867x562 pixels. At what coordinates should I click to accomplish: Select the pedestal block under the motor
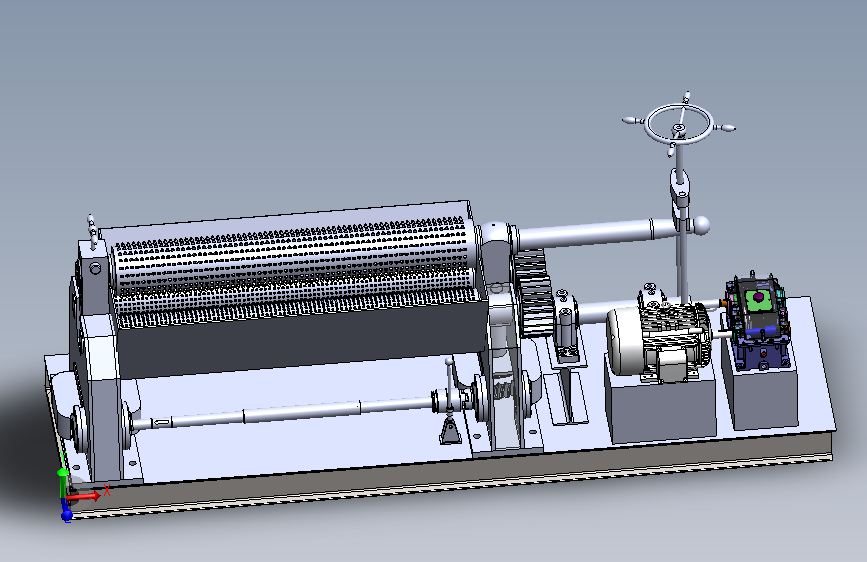tap(662, 408)
